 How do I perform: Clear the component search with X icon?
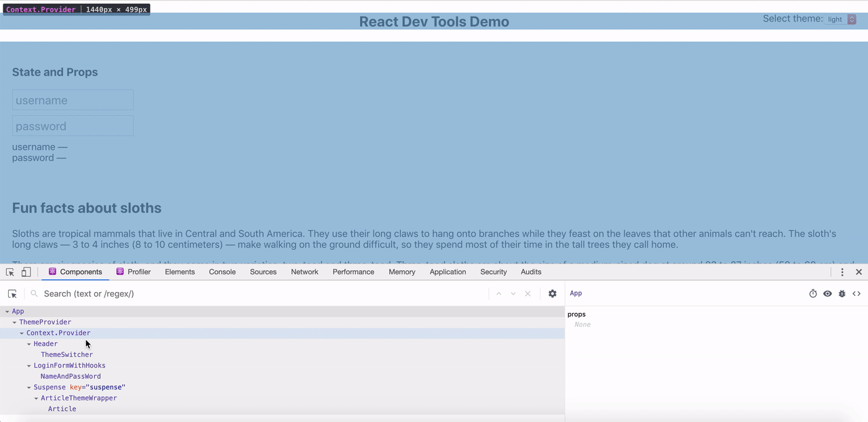pos(528,294)
